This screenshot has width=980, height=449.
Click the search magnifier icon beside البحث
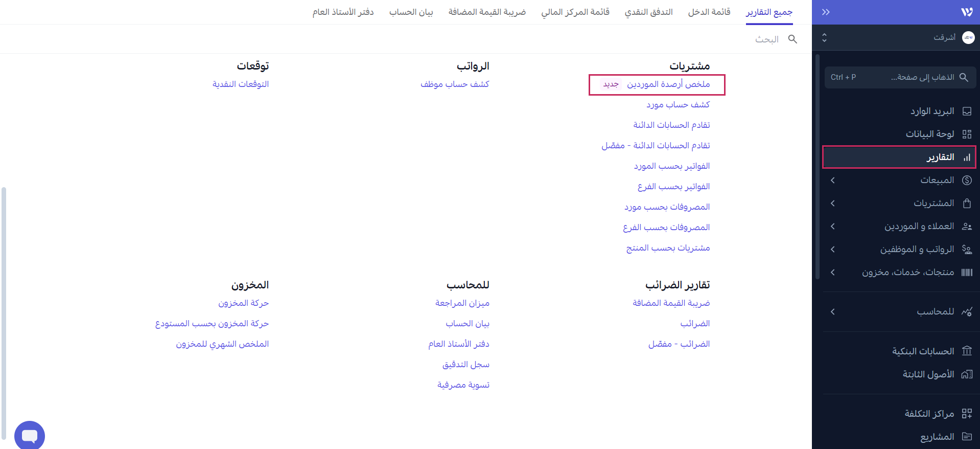(x=792, y=39)
